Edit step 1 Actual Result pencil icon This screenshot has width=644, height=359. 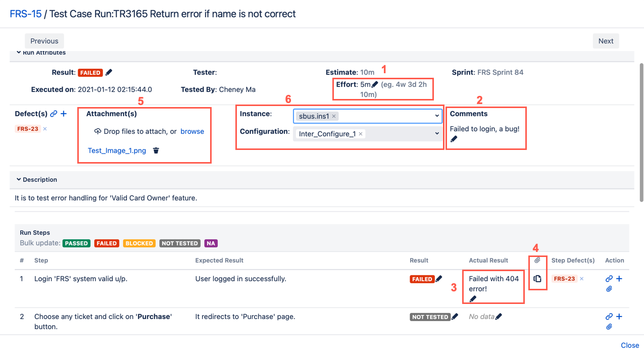pyautogui.click(x=473, y=299)
